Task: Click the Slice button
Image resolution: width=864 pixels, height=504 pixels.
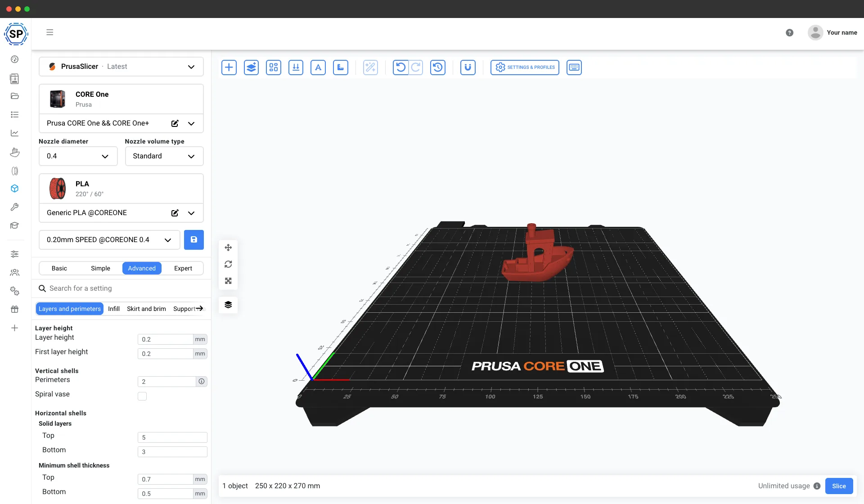Action: (x=839, y=486)
